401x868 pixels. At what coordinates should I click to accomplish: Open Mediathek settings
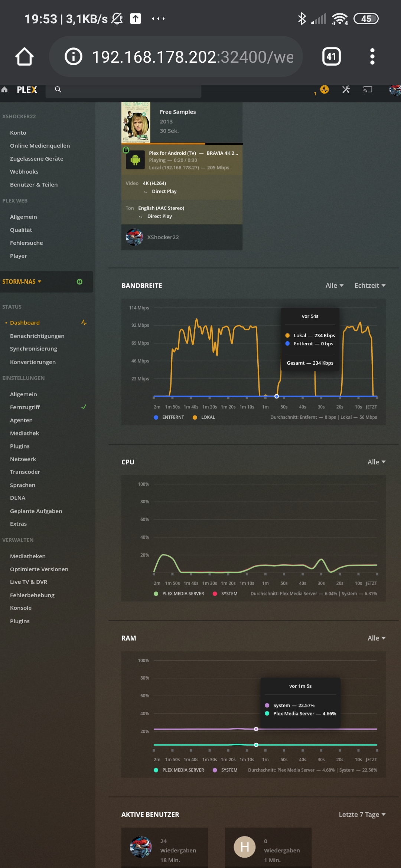pos(25,433)
